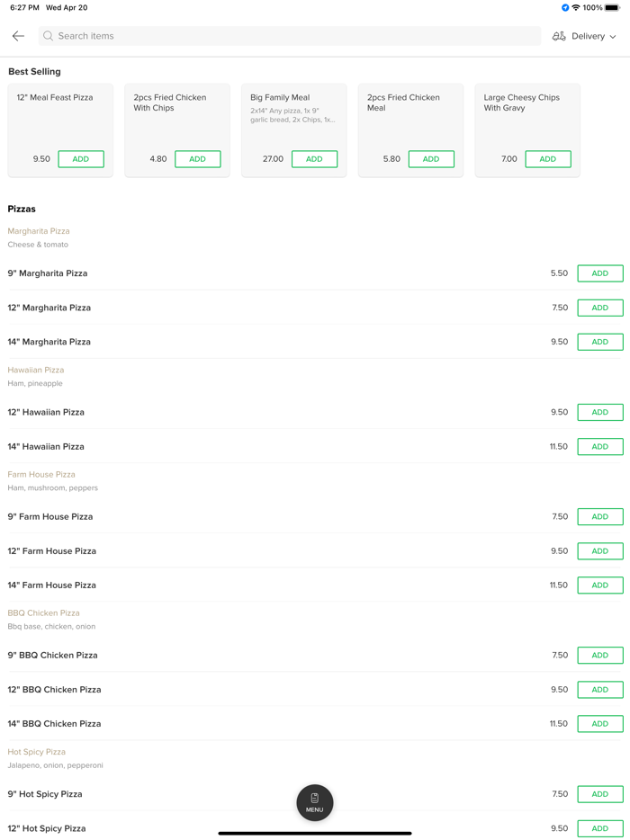The height and width of the screenshot is (840, 630).
Task: Click the search magnifier icon
Action: click(49, 36)
